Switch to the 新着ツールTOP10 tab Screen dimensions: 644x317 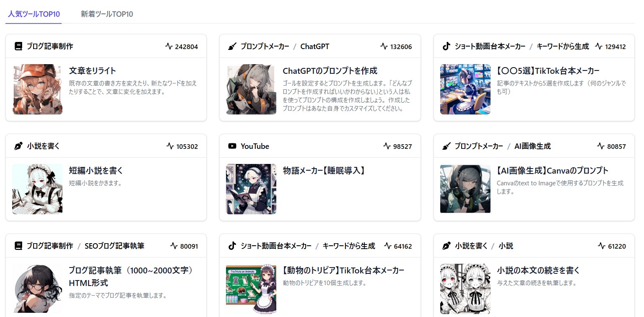[107, 14]
